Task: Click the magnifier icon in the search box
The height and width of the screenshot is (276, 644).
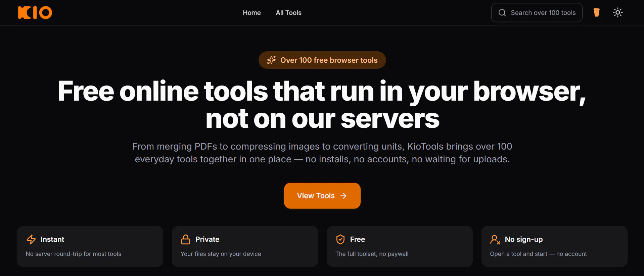Action: tap(502, 13)
